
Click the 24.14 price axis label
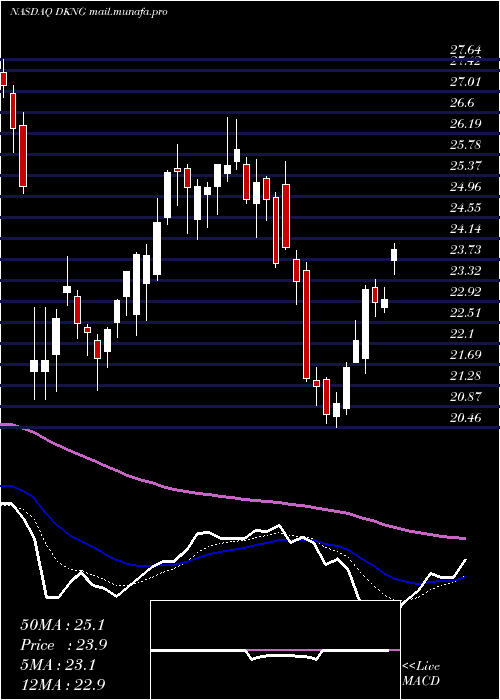[467, 229]
